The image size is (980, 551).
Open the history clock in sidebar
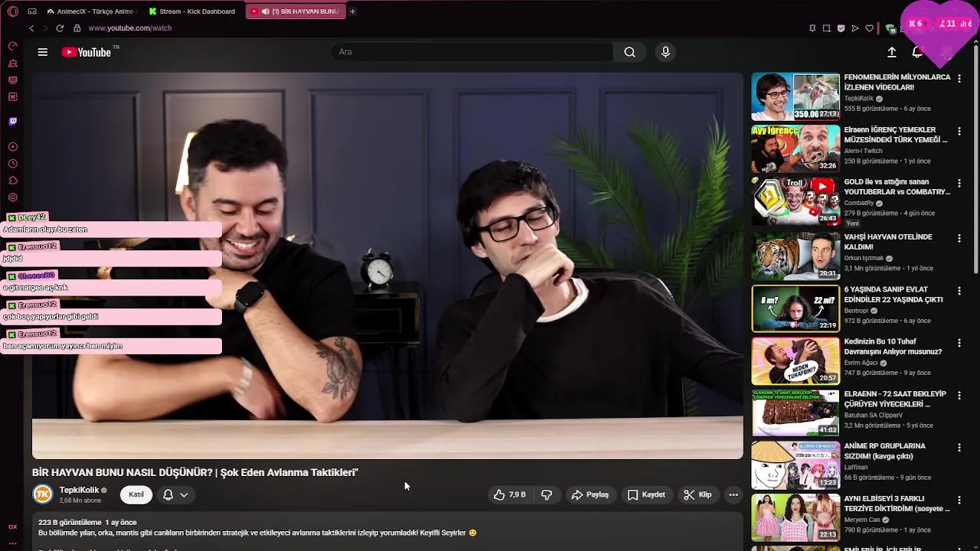(12, 164)
